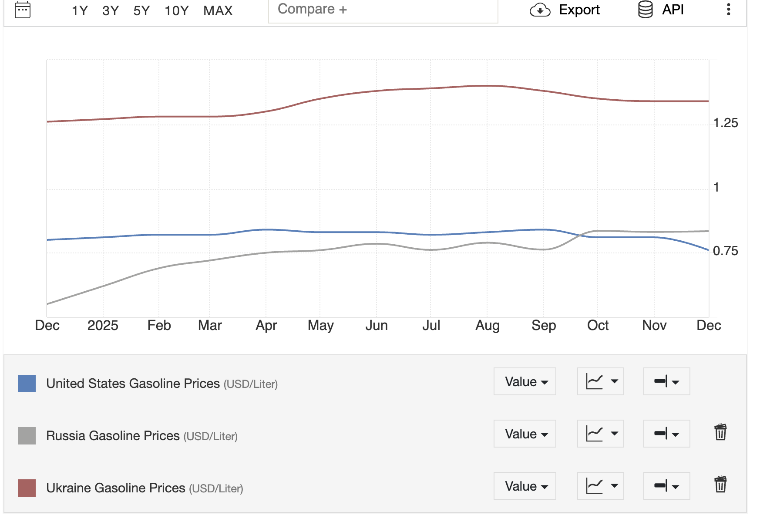
Task: Click the API database icon
Action: coord(645,10)
